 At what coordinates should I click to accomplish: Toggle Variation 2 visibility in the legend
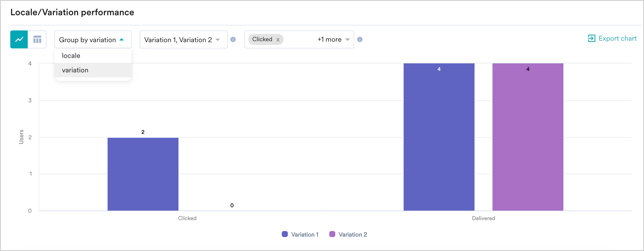point(348,234)
